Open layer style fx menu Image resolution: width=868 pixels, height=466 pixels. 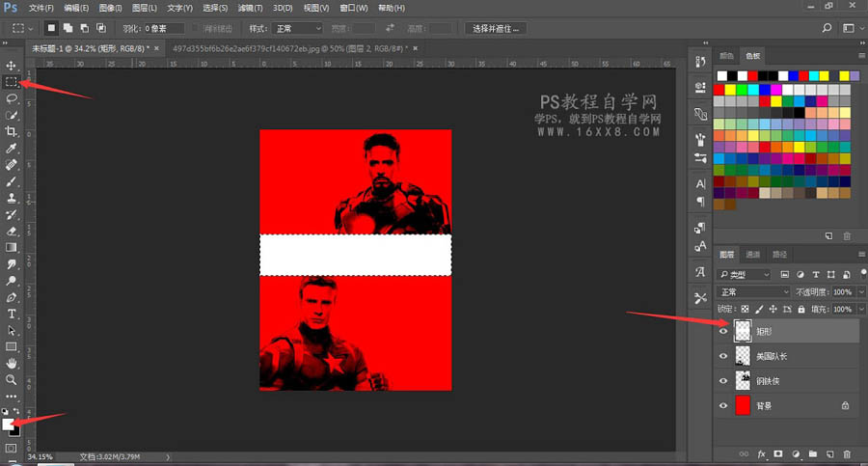point(762,454)
